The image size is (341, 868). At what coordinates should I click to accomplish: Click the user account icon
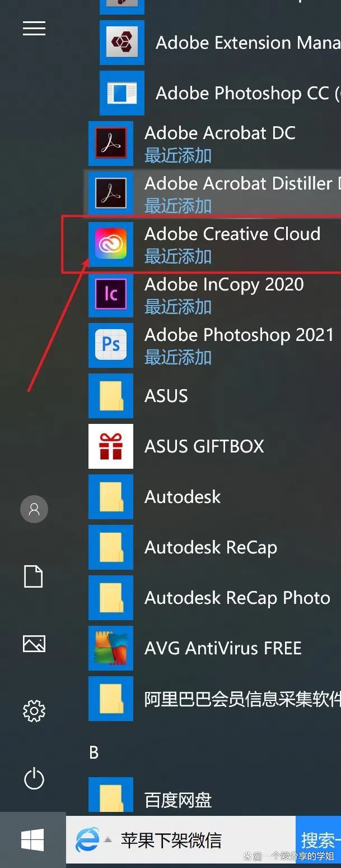(x=34, y=509)
